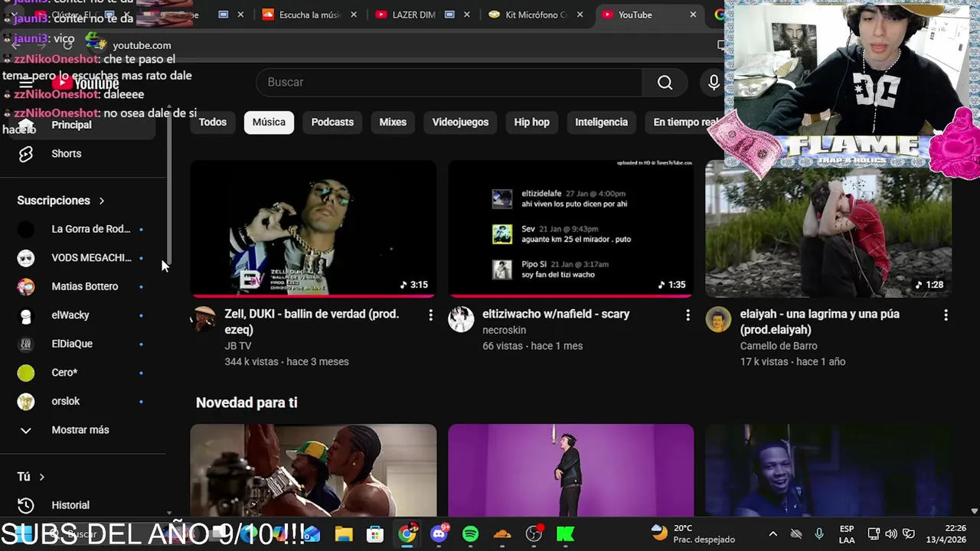The height and width of the screenshot is (551, 980).
Task: Open La Gorra de Rod... subscription
Action: [80, 229]
